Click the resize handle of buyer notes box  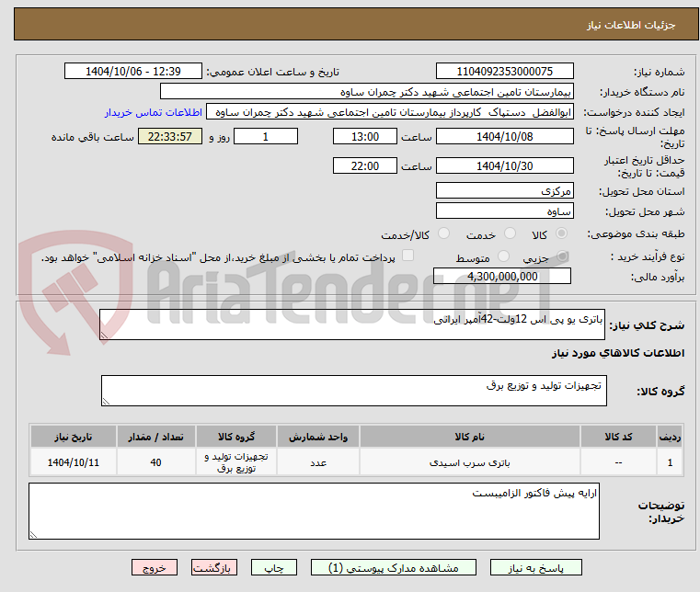click(33, 534)
